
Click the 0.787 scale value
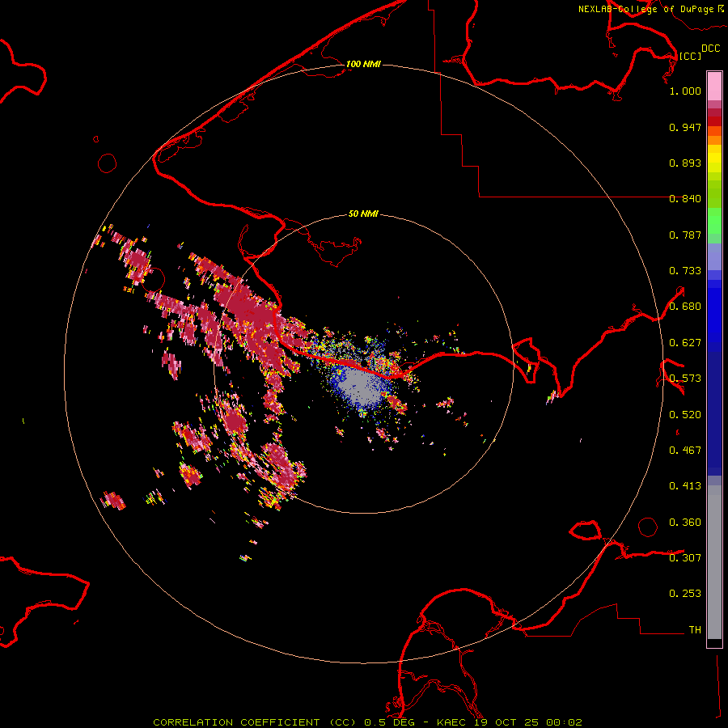coord(685,235)
